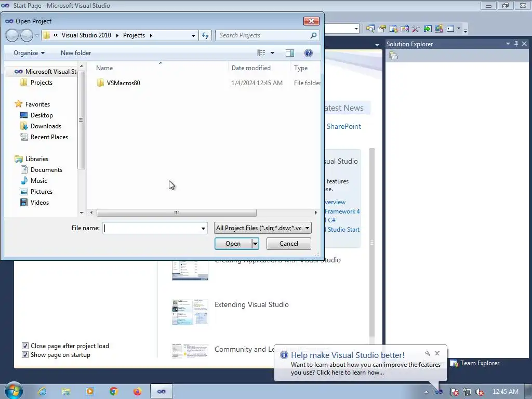Expand Command Window toolbar dropdown arrow

(x=459, y=29)
